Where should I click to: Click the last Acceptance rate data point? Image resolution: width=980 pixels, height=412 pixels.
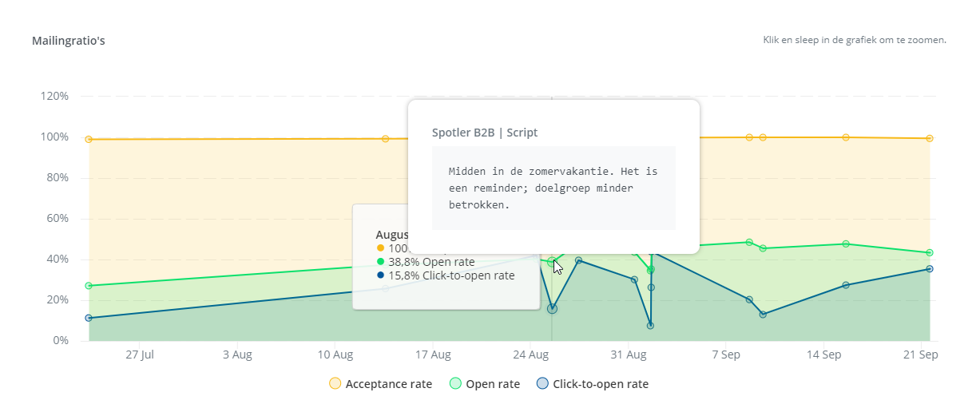[930, 138]
